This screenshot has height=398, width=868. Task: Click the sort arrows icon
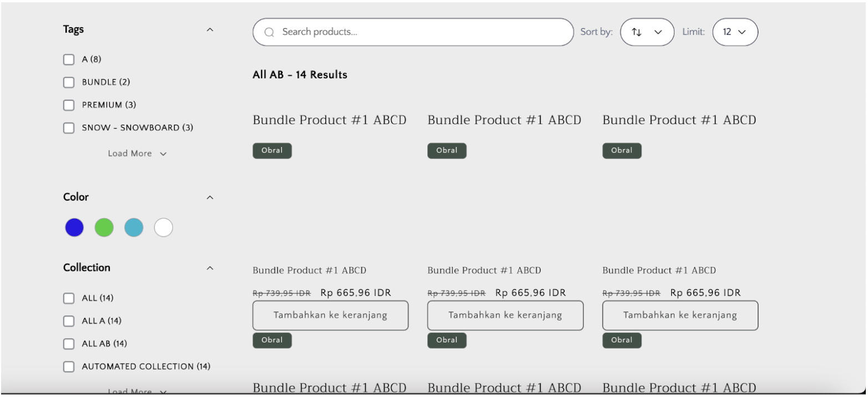[x=636, y=32]
